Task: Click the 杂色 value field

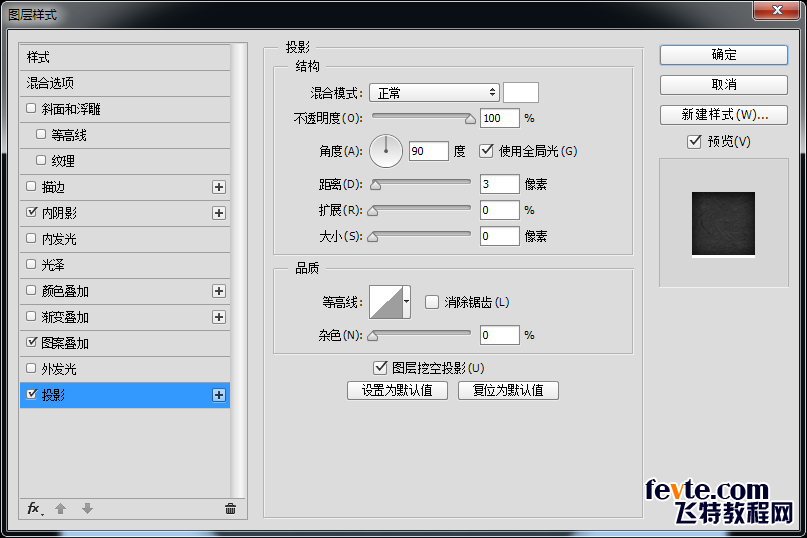Action: tap(499, 335)
